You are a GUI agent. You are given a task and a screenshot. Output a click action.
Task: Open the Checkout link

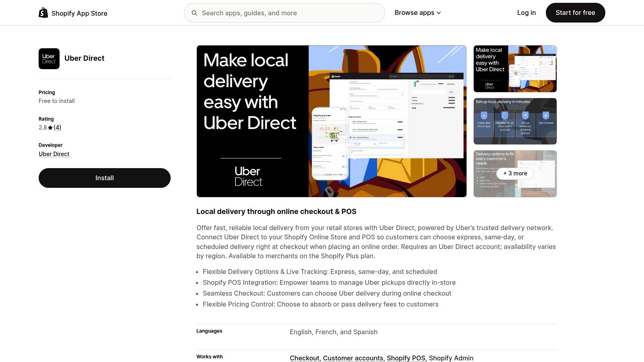304,358
